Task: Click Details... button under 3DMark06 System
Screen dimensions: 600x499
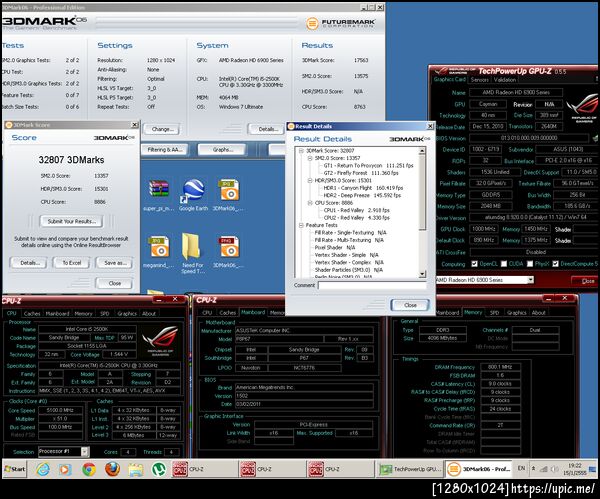Action: [x=268, y=129]
